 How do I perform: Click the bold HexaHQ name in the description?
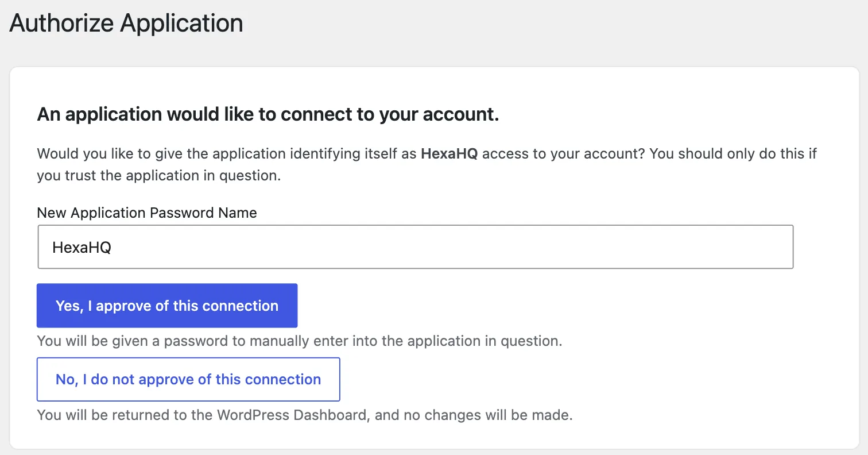coord(449,154)
